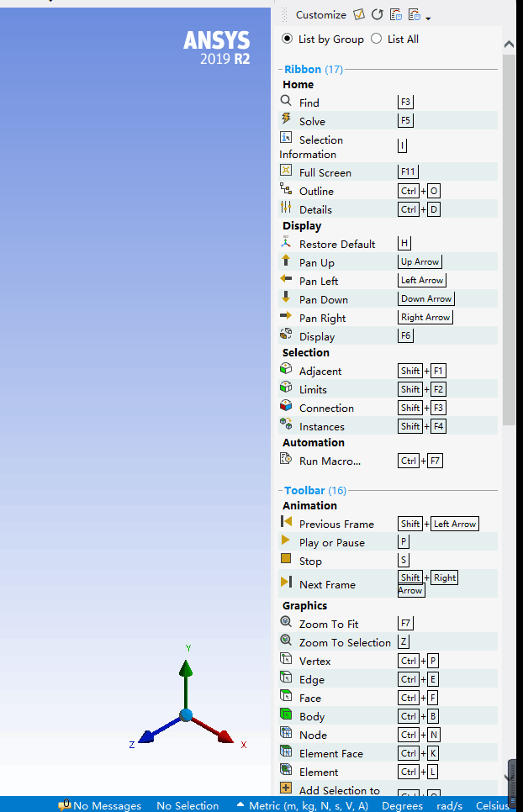Click the Run Macro icon

point(286,458)
